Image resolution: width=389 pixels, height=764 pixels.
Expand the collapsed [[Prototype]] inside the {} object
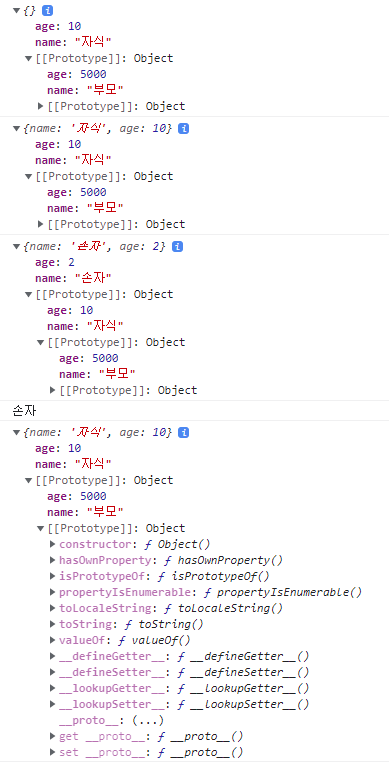40,106
